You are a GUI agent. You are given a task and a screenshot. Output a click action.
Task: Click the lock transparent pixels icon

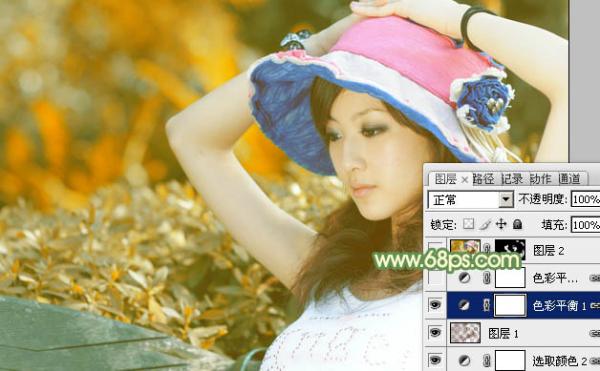coord(468,224)
